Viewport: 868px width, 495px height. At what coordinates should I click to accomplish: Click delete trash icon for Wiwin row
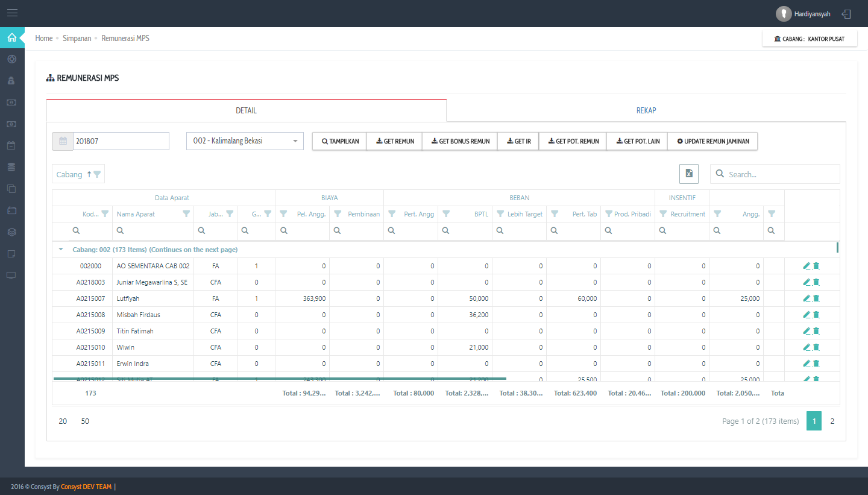pos(816,347)
